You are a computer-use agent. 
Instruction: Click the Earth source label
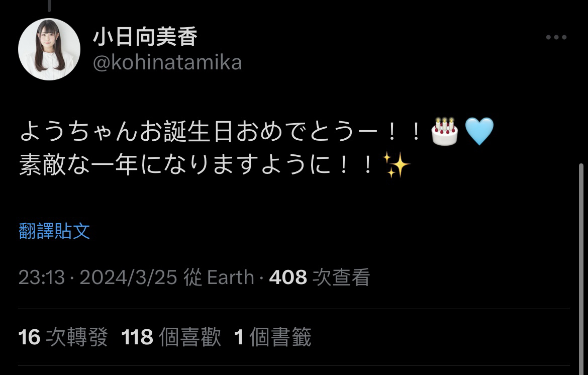tap(231, 277)
